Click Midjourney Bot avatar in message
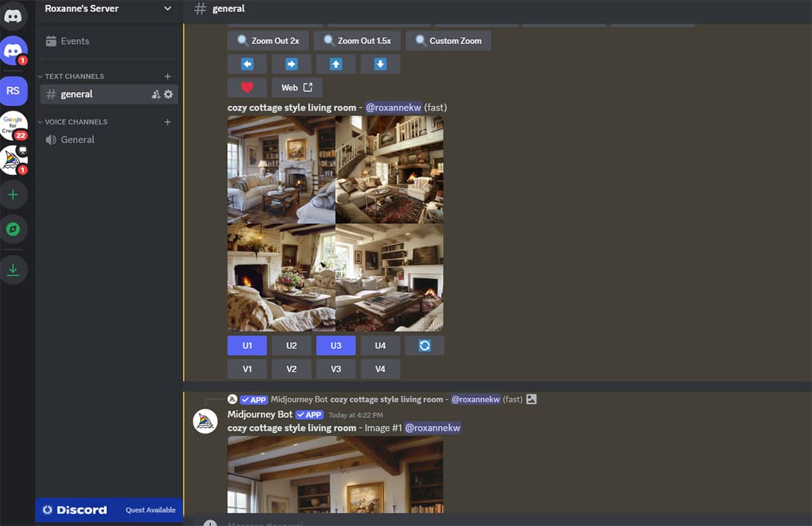This screenshot has height=526, width=812. pos(205,421)
